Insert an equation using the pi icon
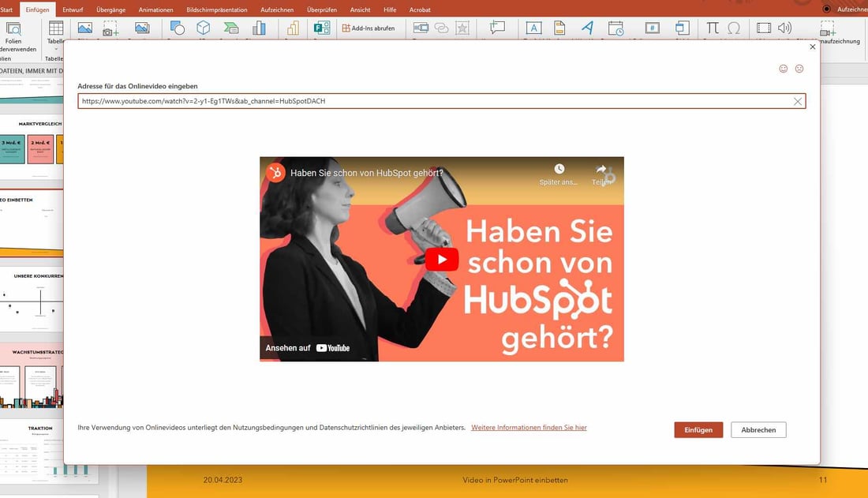This screenshot has width=868, height=498. pos(713,28)
